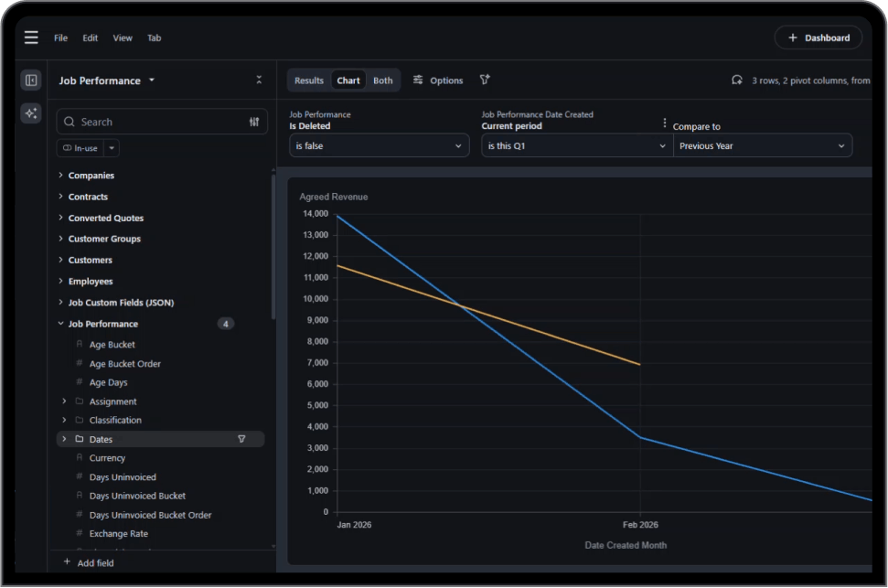888x588 pixels.
Task: Open the Options button
Action: (x=438, y=80)
